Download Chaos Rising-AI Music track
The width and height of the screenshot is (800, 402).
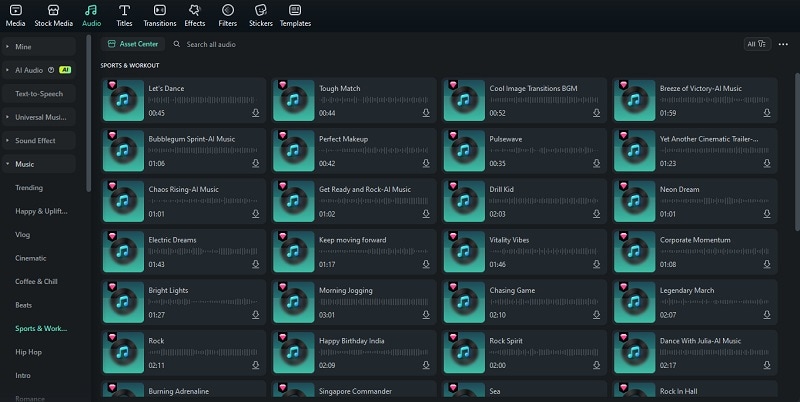tap(256, 214)
